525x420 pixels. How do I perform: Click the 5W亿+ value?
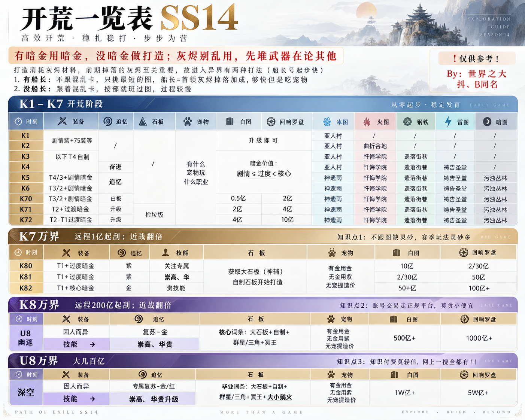coord(478,393)
